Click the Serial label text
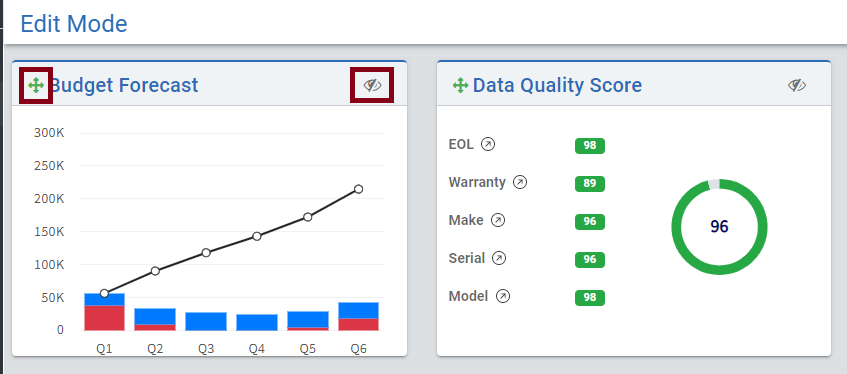 [x=467, y=258]
